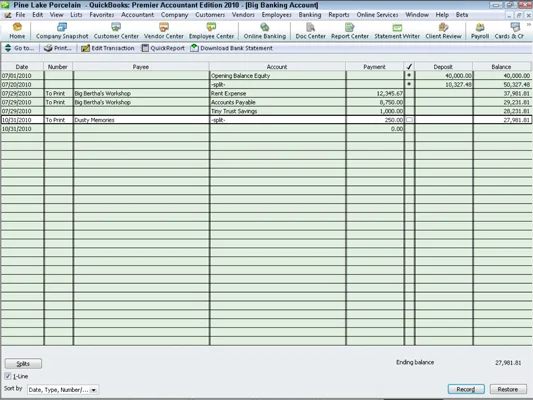
Task: Toggle the 1-Line checkbox
Action: tap(8, 376)
